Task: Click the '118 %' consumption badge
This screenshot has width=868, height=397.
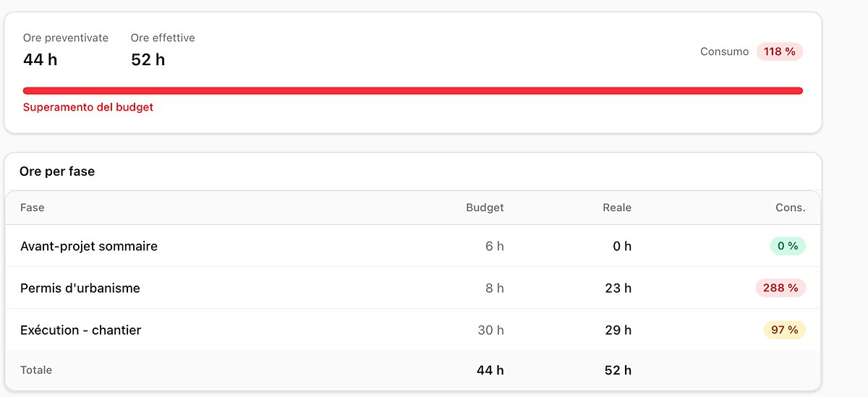Action: click(780, 52)
